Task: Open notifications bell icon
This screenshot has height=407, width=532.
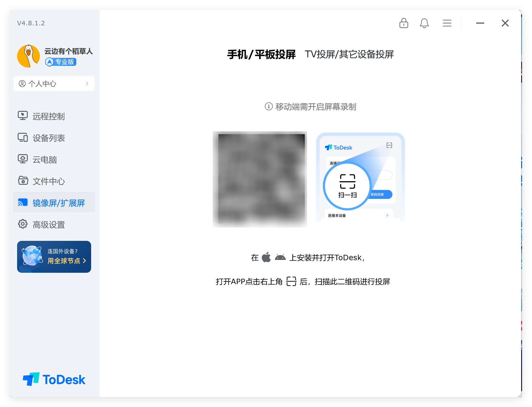Action: [424, 23]
